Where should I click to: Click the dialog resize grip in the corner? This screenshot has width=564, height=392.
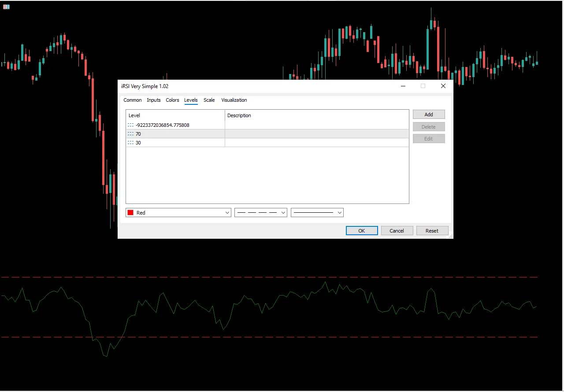coord(451,237)
